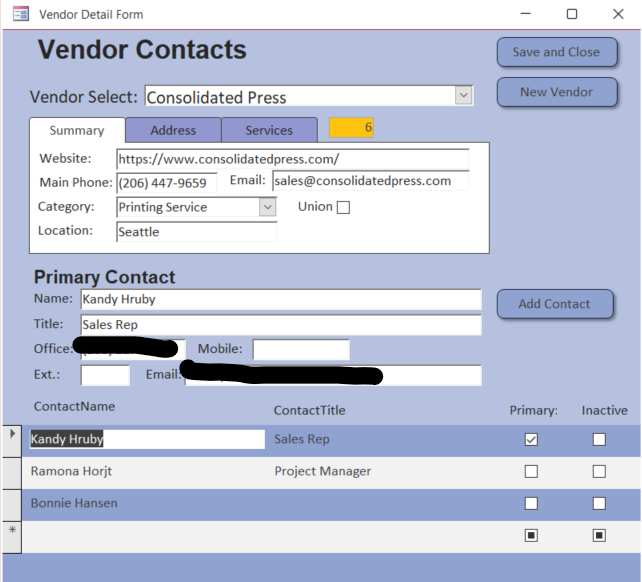This screenshot has width=642, height=582.
Task: Toggle the Union checkbox
Action: (343, 208)
